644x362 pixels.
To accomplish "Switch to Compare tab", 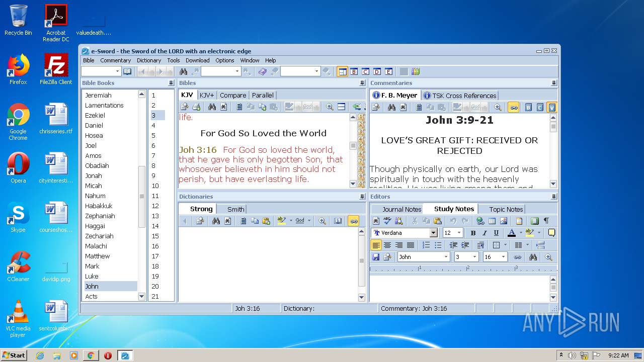I will pos(233,95).
